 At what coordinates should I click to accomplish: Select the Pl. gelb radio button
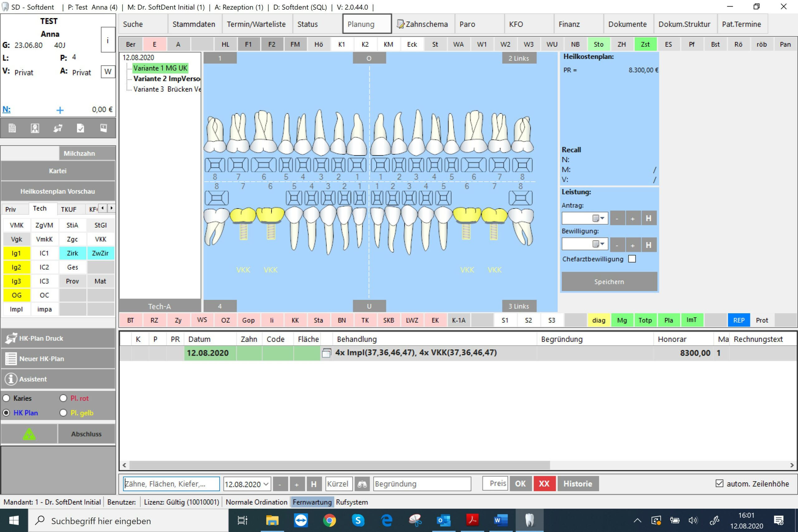coord(63,413)
